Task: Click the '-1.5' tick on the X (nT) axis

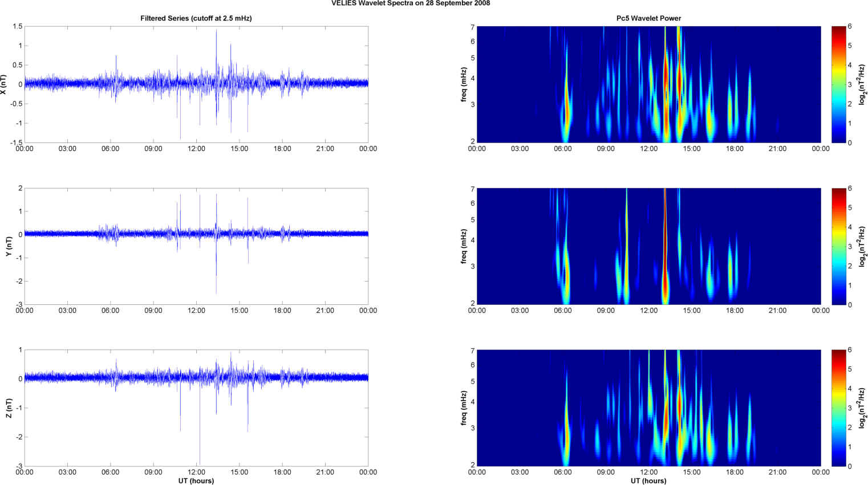Action: click(x=16, y=142)
